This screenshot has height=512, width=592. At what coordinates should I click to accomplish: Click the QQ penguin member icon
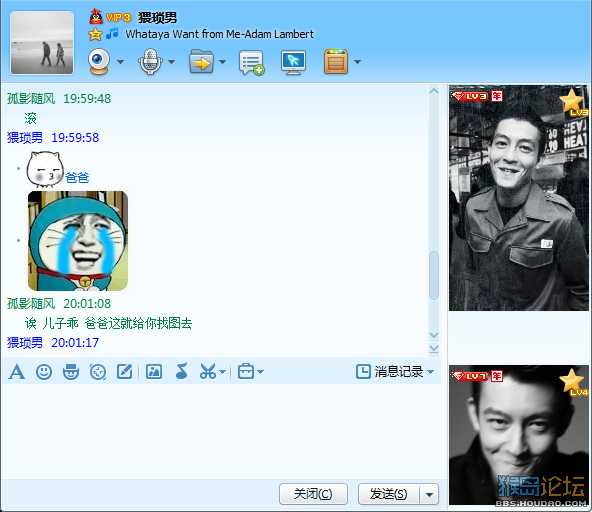[96, 17]
